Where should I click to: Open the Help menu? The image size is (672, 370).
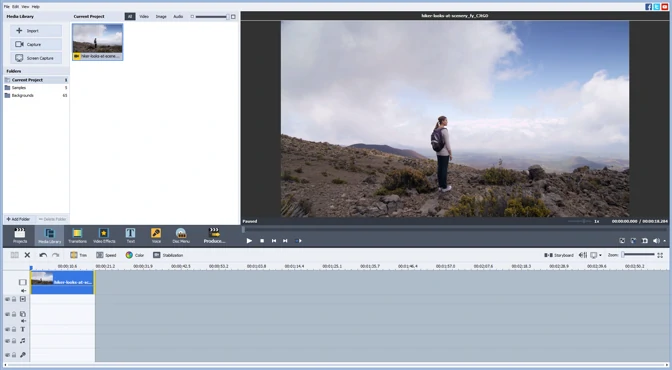coord(36,6)
